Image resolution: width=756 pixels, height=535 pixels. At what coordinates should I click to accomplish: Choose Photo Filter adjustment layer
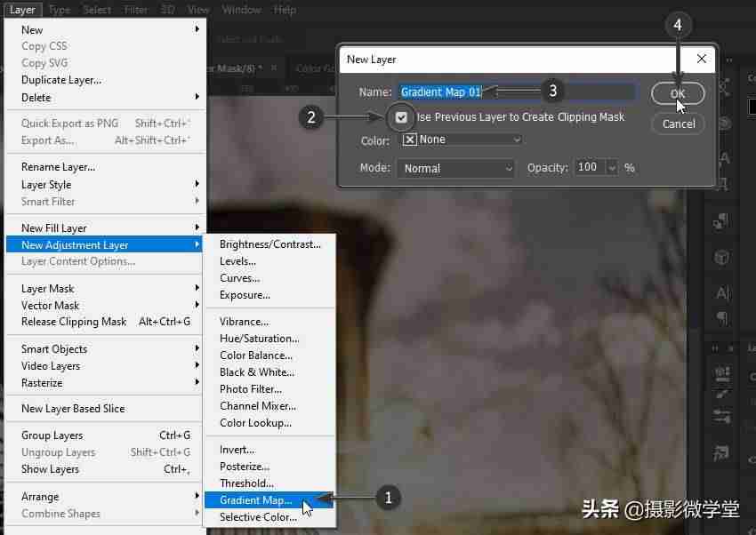(269, 389)
